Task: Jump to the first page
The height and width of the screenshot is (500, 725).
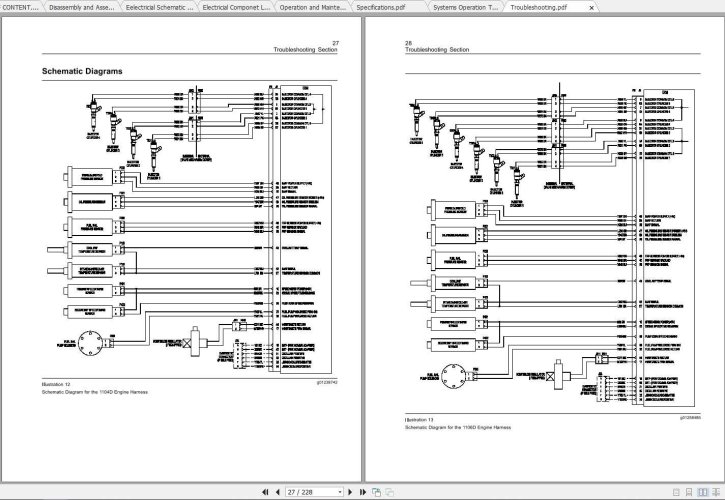Action: click(265, 492)
